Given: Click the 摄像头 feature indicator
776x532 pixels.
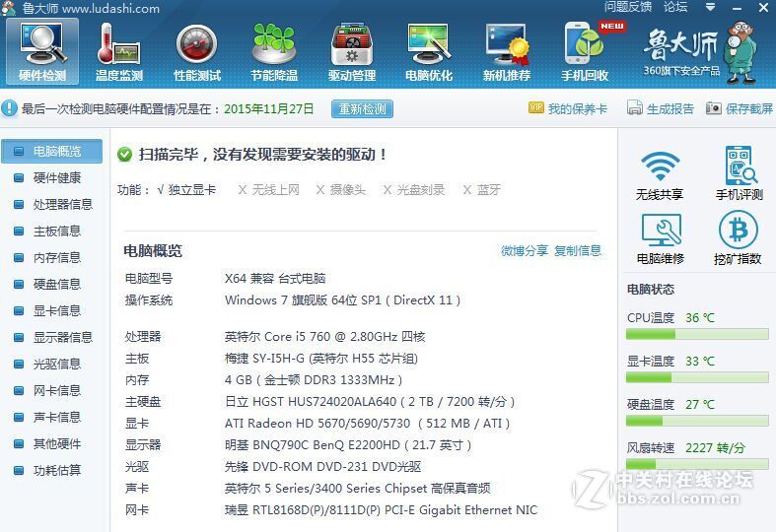Looking at the screenshot, I should [341, 190].
